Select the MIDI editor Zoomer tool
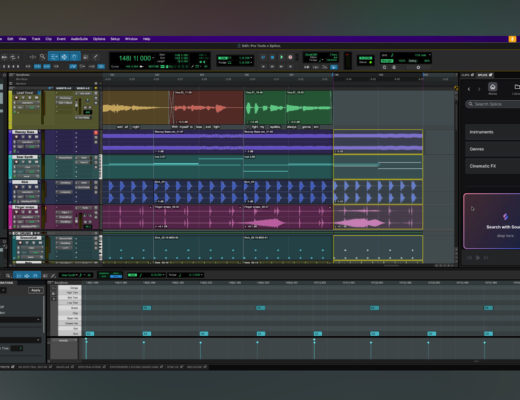Viewport: 520px width, 400px height. click(x=8, y=276)
